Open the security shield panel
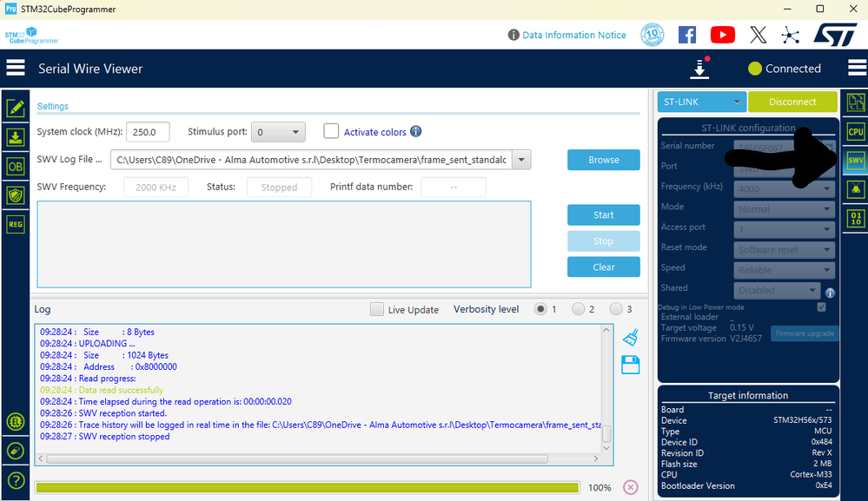 [16, 195]
